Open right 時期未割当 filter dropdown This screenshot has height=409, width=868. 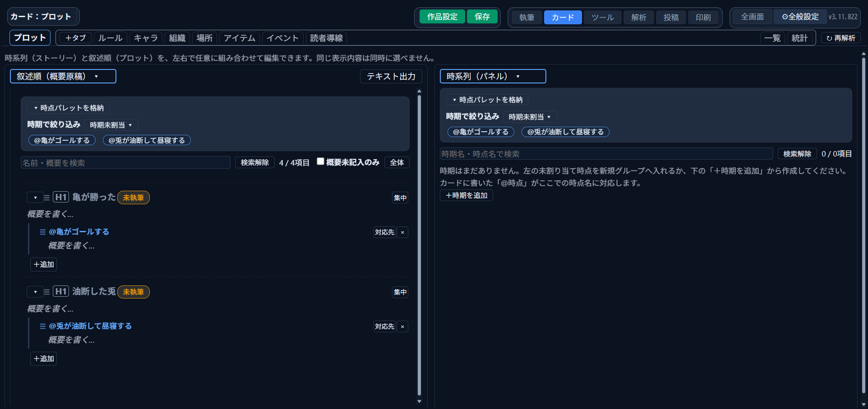tap(530, 117)
